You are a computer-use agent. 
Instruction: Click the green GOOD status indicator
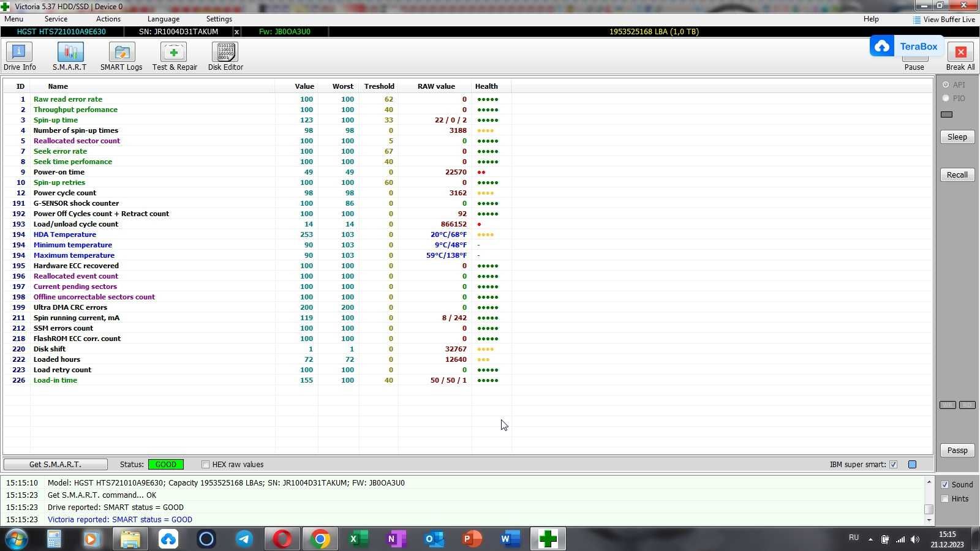pos(165,465)
